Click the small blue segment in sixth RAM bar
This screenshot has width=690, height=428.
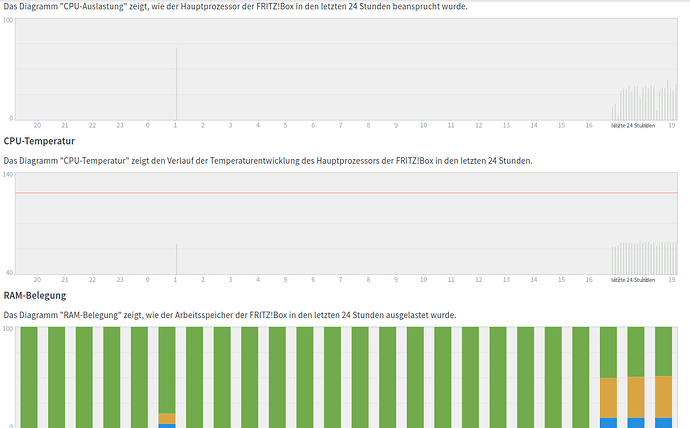point(167,426)
